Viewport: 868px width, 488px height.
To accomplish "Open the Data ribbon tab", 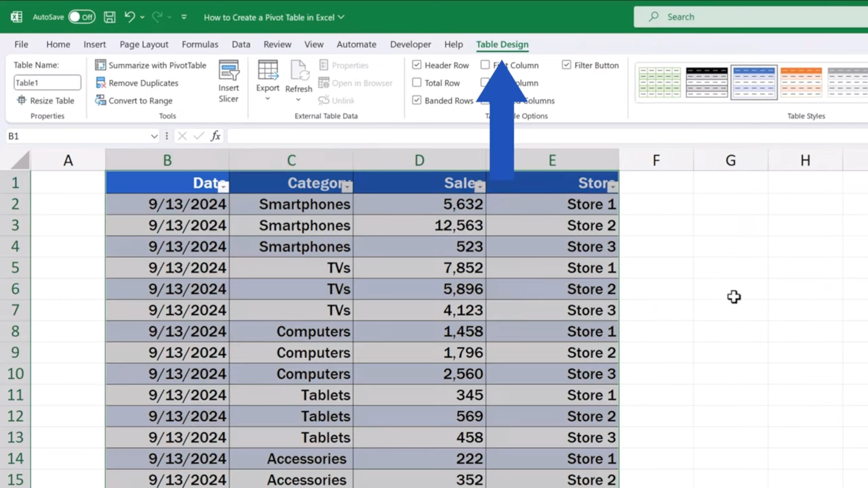I will 241,44.
